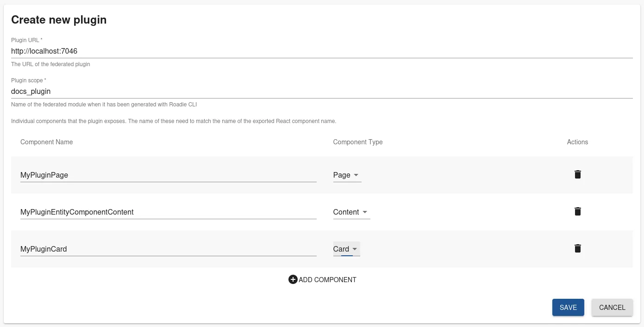Click the dropdown arrow next to Card
Screen dimensions: 644x327
click(356, 249)
